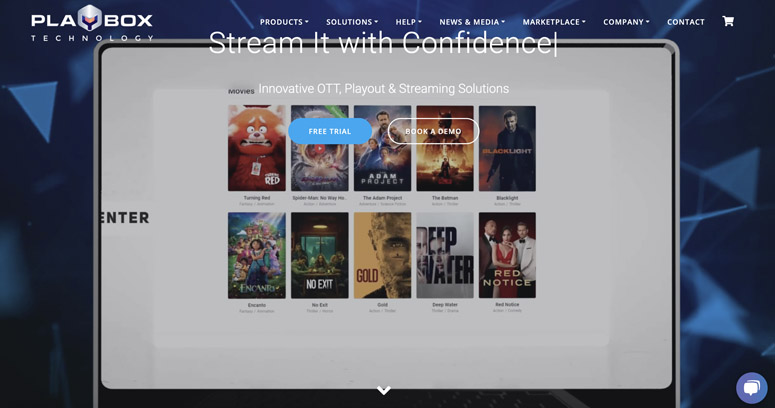
Task: Expand the Solutions dropdown menu
Action: point(352,22)
